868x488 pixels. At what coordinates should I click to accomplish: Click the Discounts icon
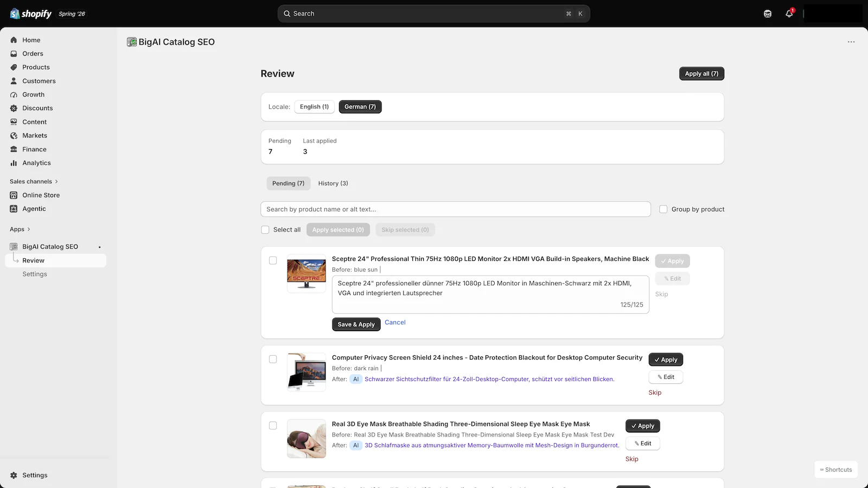[14, 108]
